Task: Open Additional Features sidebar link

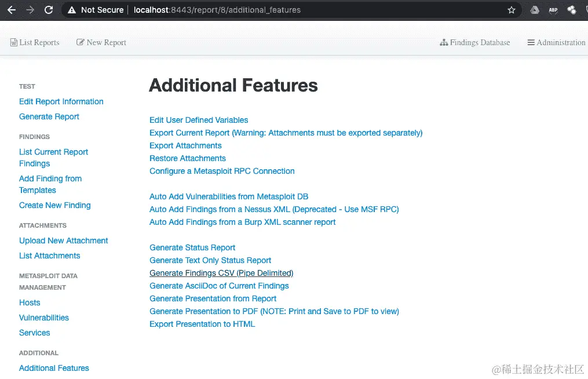Action: click(x=54, y=368)
